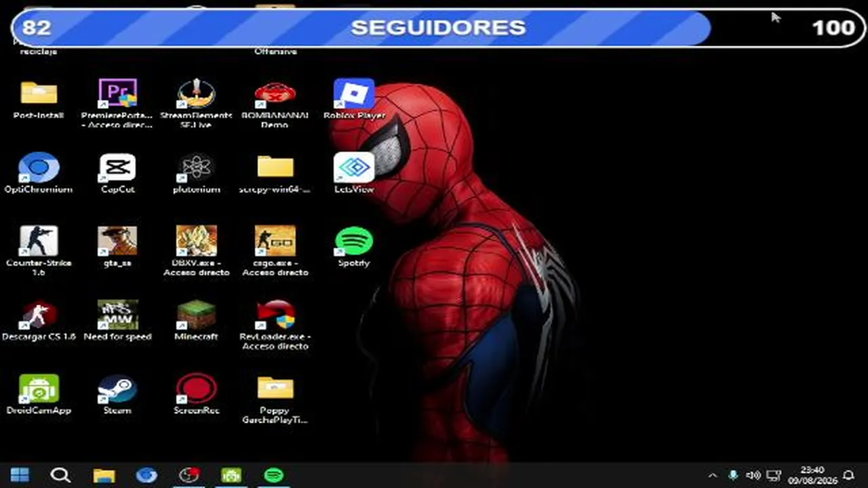The width and height of the screenshot is (868, 488).
Task: Launch the Roblox Player shortcut
Action: [354, 93]
